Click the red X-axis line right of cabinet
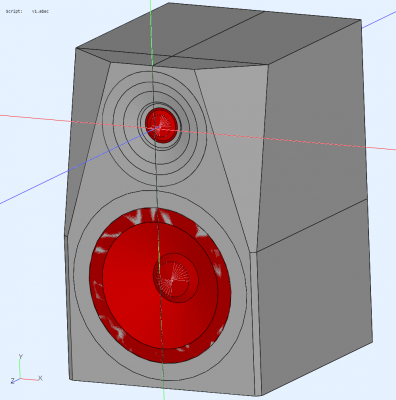This screenshot has height=400, width=396. point(380,148)
